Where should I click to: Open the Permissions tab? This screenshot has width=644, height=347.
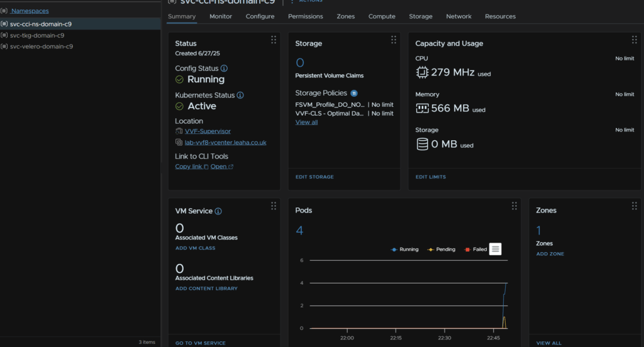pos(306,16)
